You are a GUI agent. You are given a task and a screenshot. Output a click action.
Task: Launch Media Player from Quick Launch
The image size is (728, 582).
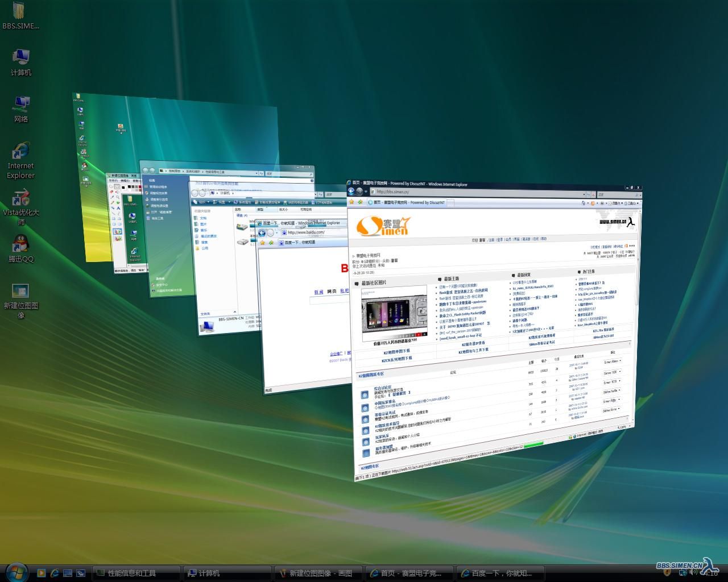point(42,573)
